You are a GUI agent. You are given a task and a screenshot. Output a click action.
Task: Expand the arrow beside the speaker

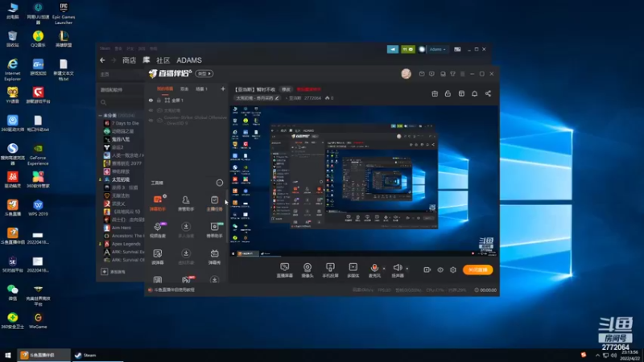407,269
